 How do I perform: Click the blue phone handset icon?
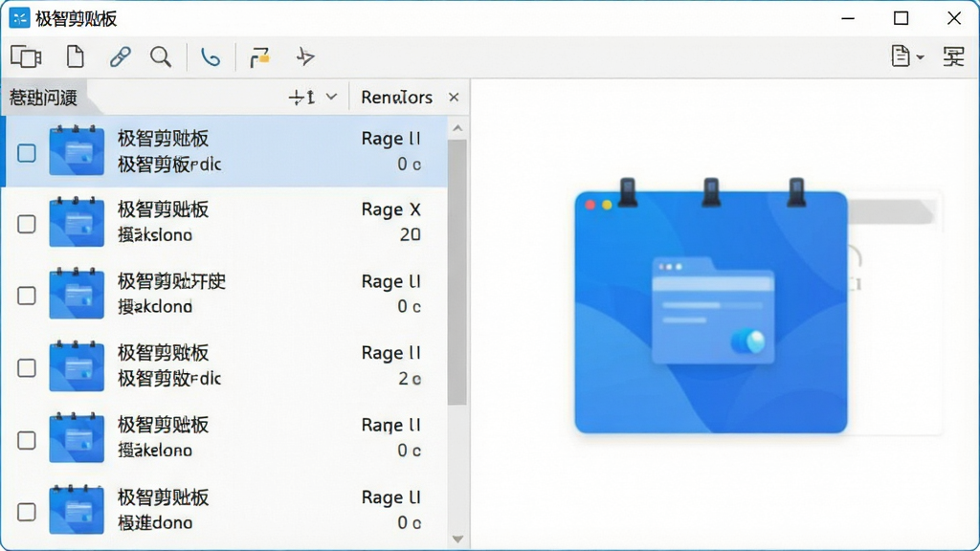click(211, 56)
